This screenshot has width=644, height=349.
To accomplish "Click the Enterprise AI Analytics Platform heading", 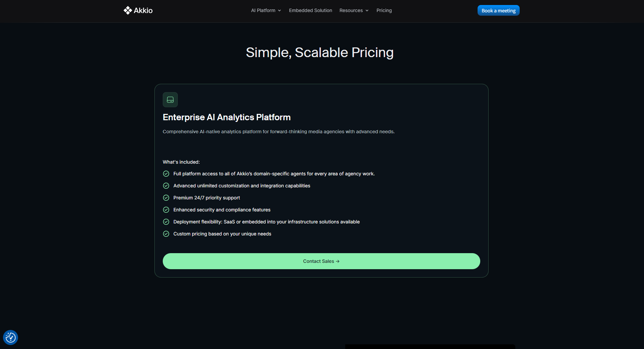I will coord(227,117).
